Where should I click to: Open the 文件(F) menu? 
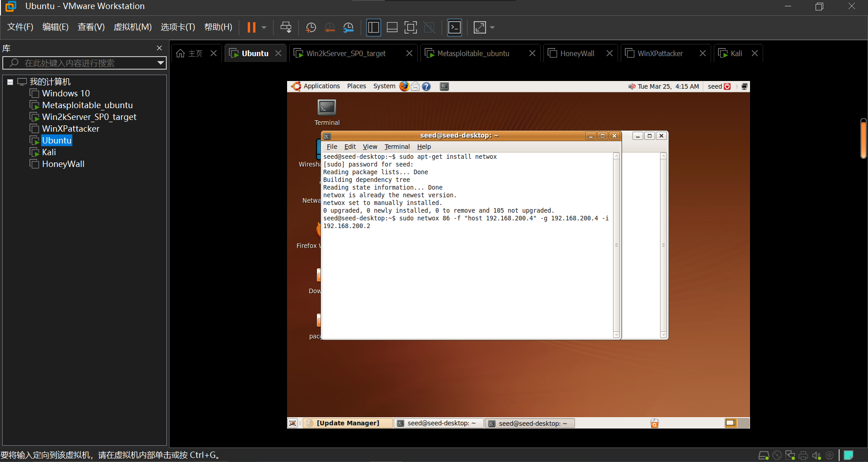pyautogui.click(x=20, y=27)
